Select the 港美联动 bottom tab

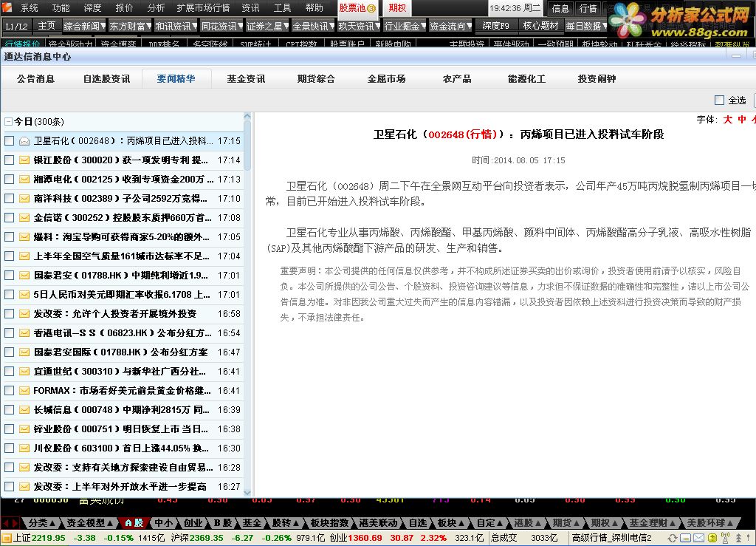[378, 523]
